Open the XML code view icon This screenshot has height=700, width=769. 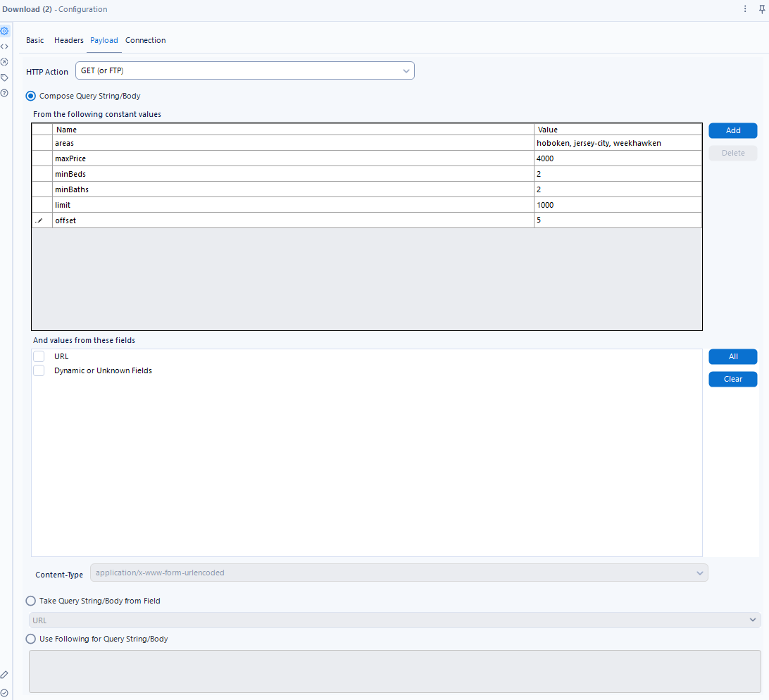click(x=4, y=46)
